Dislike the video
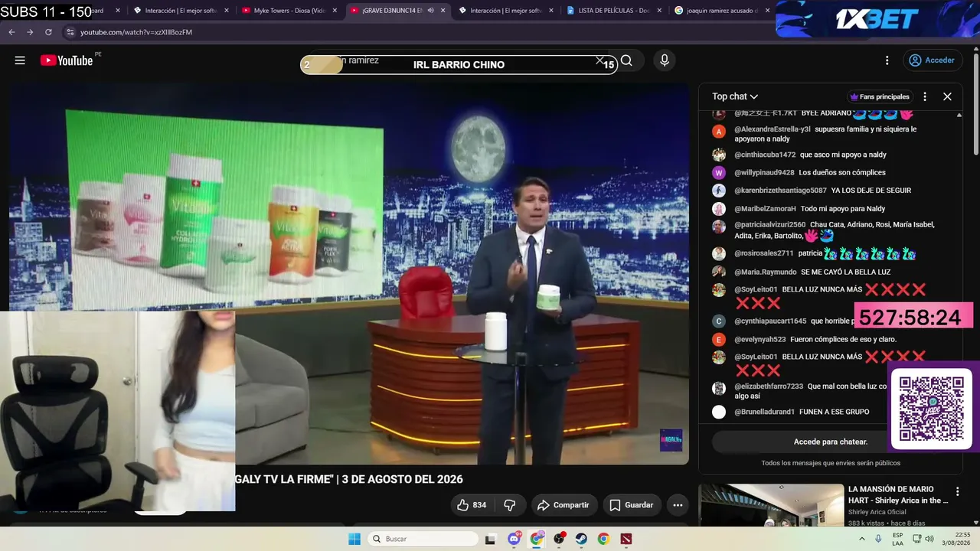 click(x=509, y=505)
